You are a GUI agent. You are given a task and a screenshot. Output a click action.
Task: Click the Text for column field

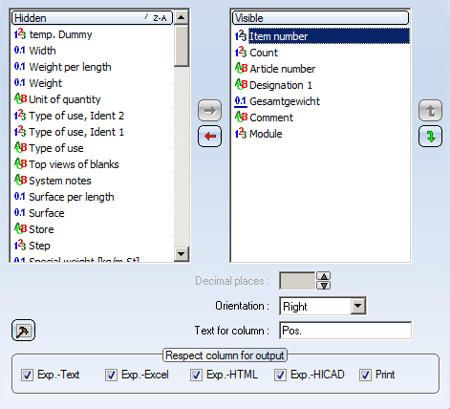[x=345, y=330]
